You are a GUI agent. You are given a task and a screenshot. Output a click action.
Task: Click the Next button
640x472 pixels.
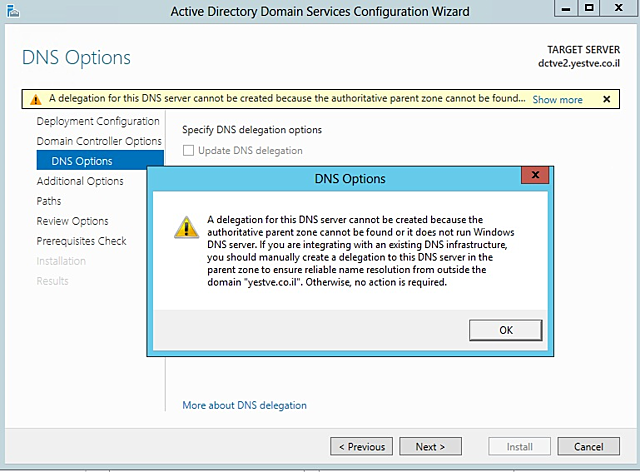(430, 446)
